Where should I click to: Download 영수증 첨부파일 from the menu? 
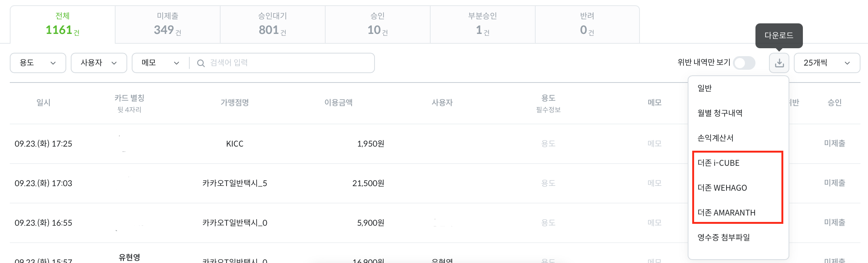coord(723,237)
